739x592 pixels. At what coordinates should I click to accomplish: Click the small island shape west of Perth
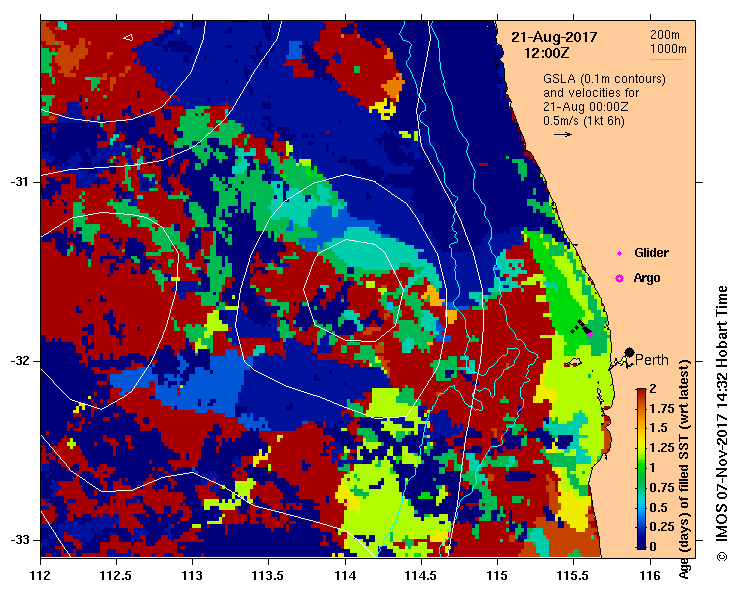(x=573, y=362)
